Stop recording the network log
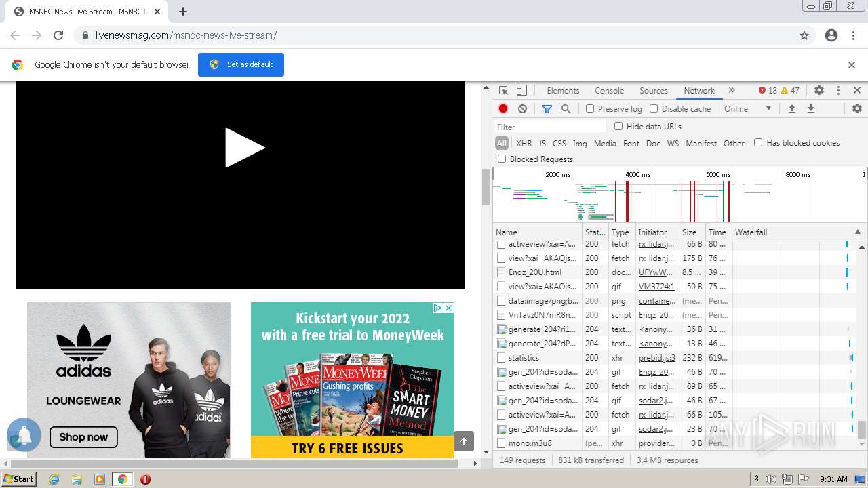This screenshot has width=868, height=488. tap(503, 108)
